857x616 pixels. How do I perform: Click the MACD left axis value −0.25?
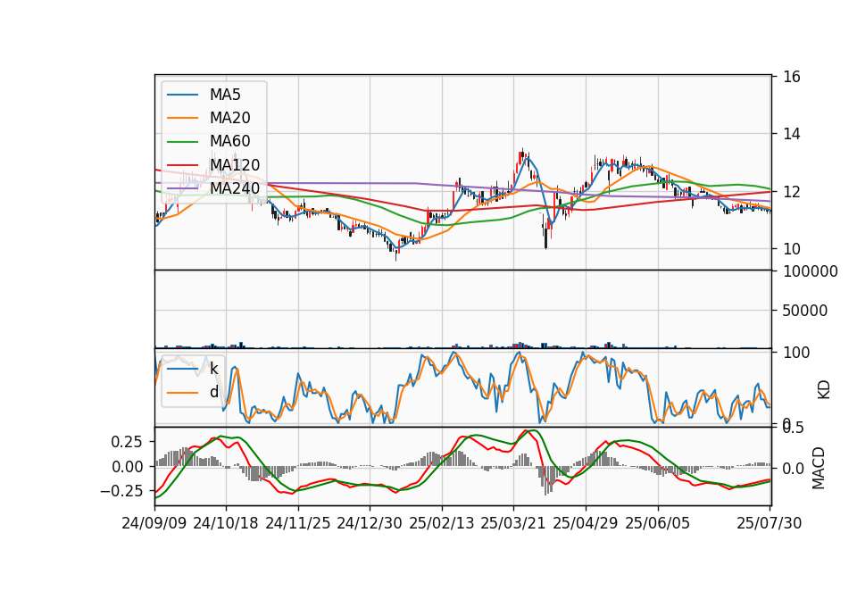pos(122,491)
